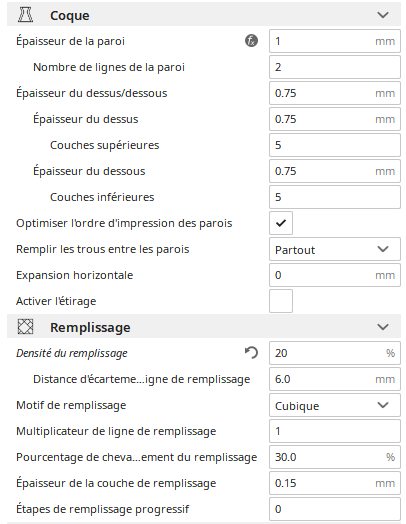Click the Coque section header title

[70, 16]
